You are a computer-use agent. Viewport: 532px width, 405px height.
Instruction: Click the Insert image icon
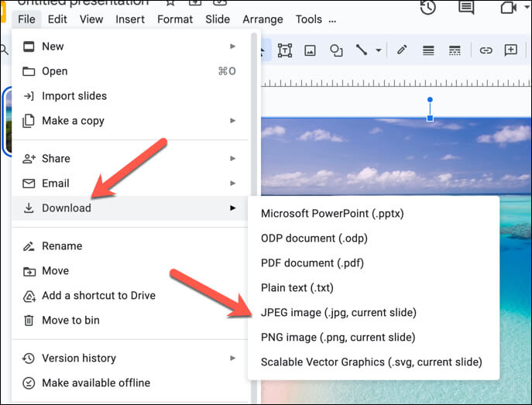310,50
